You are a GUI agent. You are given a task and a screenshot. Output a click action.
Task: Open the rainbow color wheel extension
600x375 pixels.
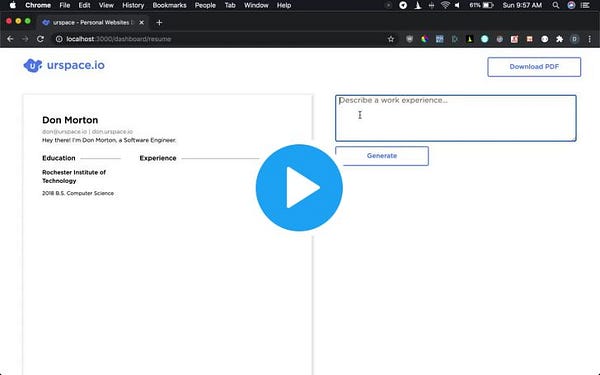click(x=424, y=39)
